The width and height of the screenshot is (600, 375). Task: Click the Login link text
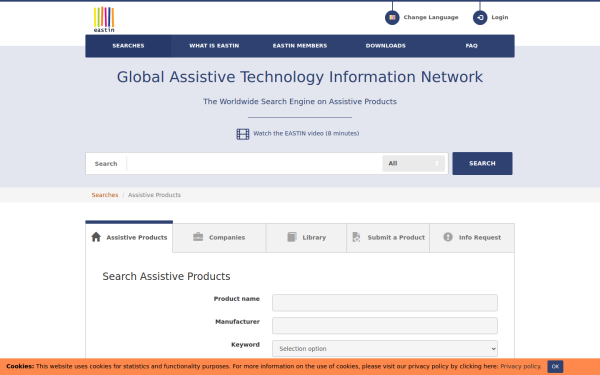tap(500, 18)
